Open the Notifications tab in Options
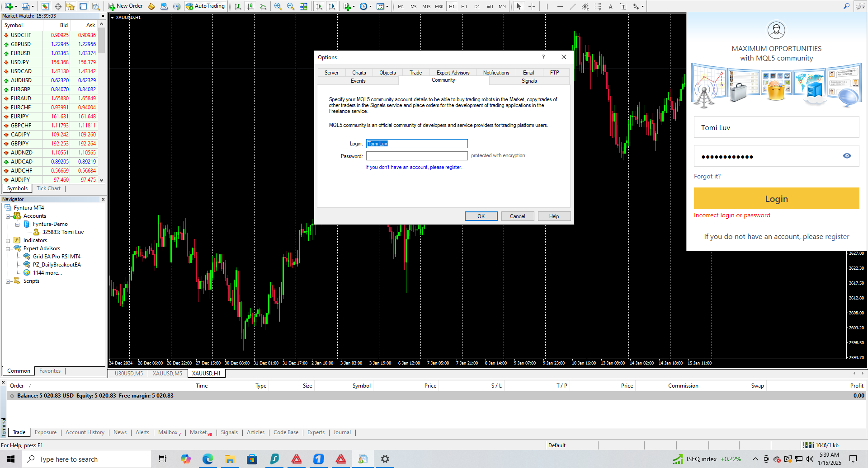The image size is (868, 468). pyautogui.click(x=496, y=73)
